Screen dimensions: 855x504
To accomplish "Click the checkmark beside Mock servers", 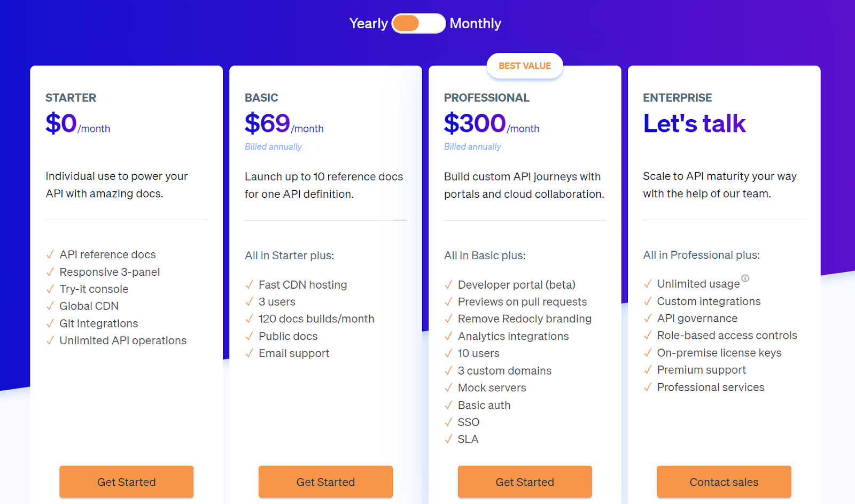I will click(448, 387).
